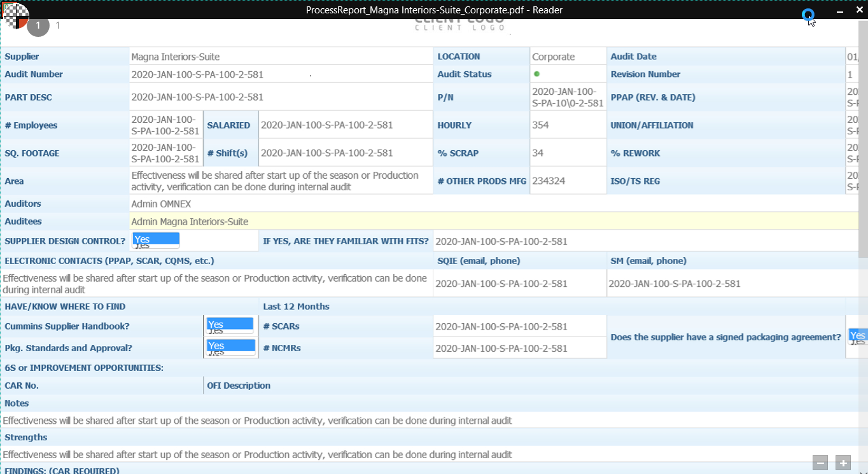Open the Supplier Design Control Yes dropdown

click(156, 240)
